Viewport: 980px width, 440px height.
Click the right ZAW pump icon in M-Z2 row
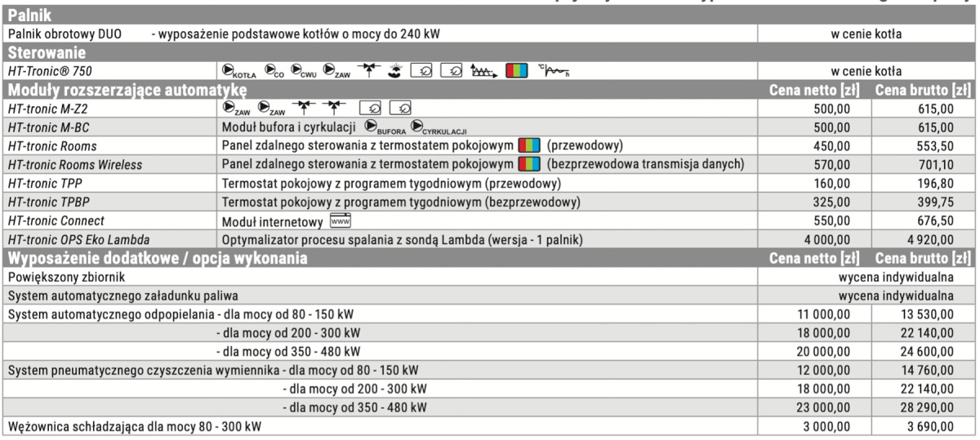tap(271, 108)
